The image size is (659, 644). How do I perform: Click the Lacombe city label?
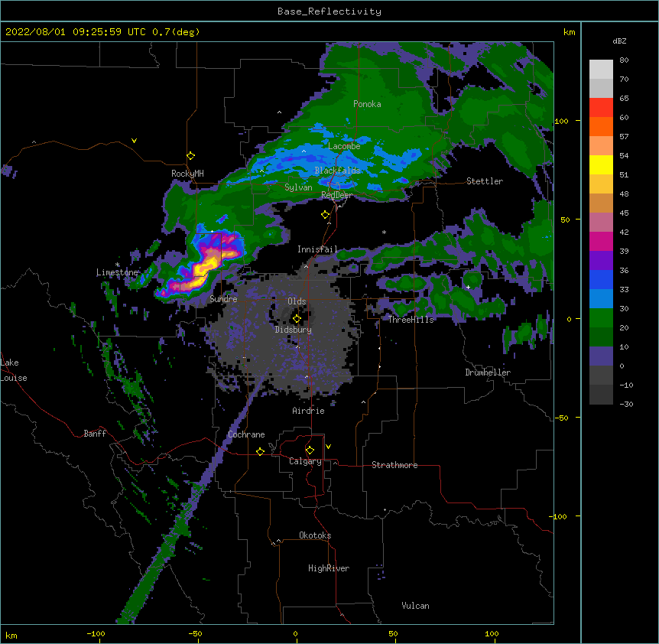(344, 146)
